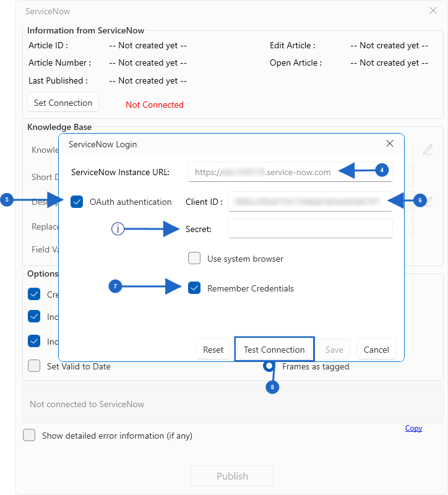Enable Use system browser checkbox
448x495 pixels.
194,259
